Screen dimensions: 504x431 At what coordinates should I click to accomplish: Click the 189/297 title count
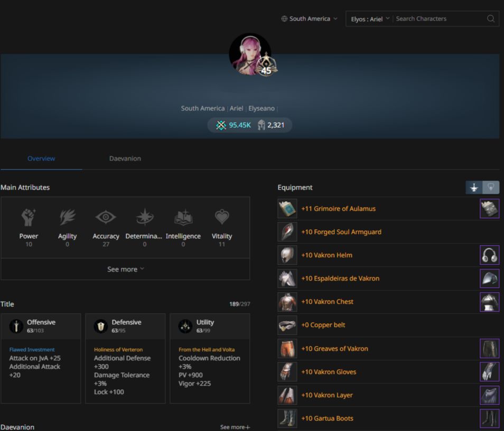point(240,304)
